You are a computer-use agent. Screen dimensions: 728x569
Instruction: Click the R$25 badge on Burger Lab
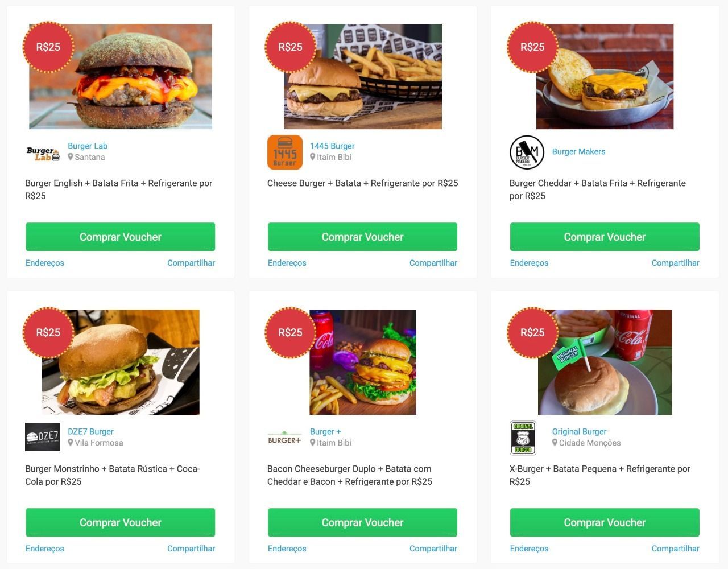click(48, 47)
